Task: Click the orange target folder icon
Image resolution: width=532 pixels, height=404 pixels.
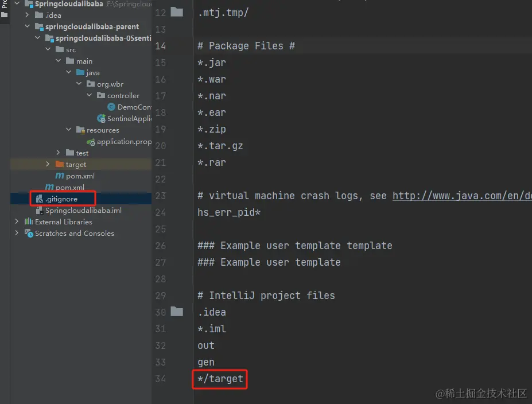Action: (x=60, y=164)
